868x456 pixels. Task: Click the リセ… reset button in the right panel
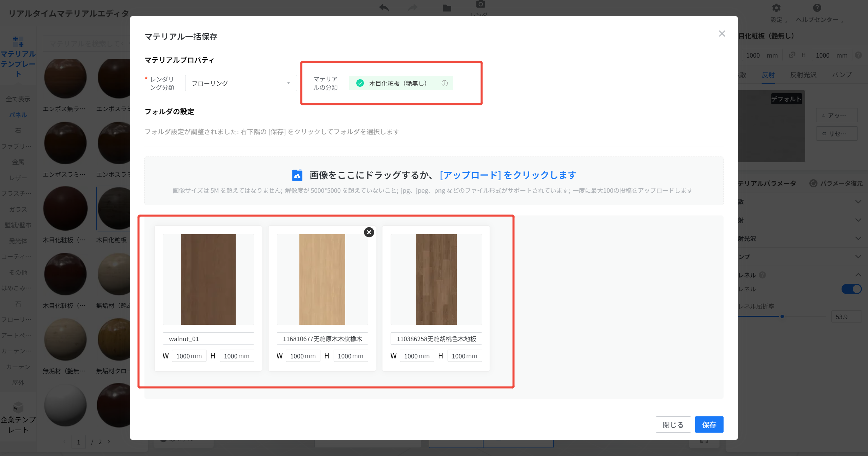[836, 133]
